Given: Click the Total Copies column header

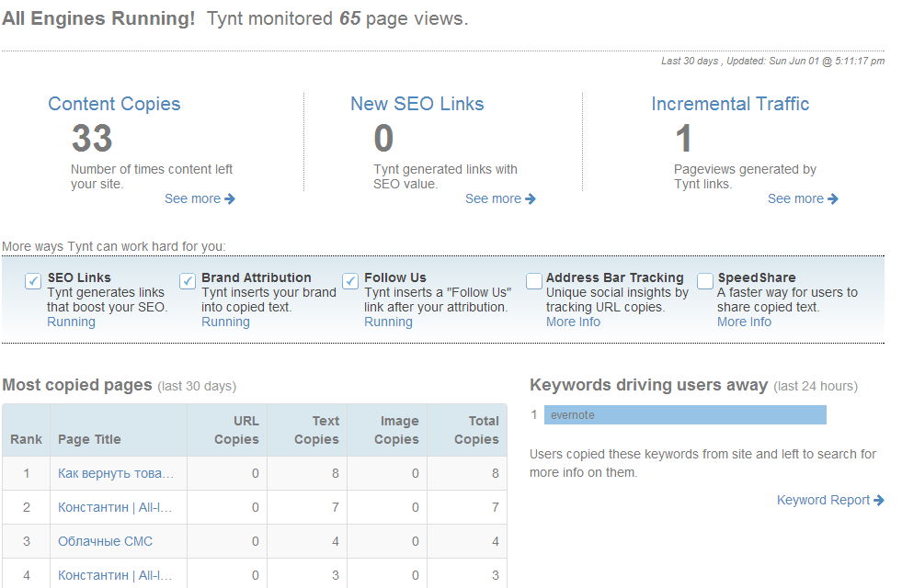Looking at the screenshot, I should (476, 430).
